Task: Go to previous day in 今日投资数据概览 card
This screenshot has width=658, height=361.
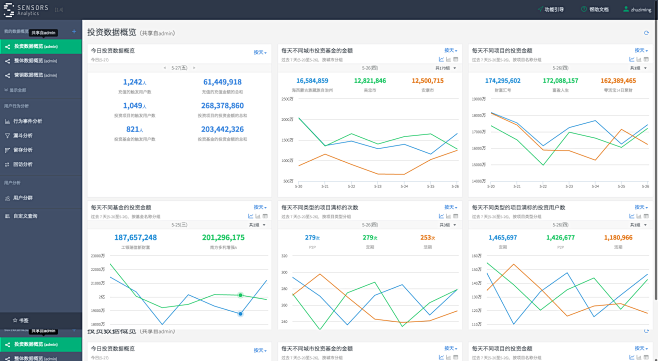Action: 165,68
